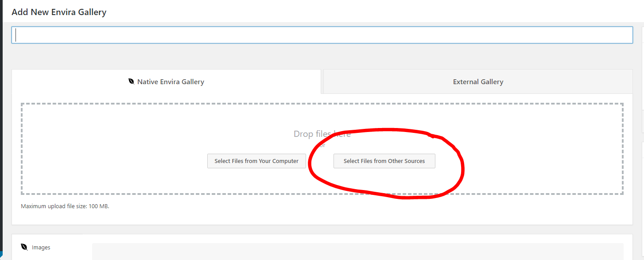Screen dimensions: 644x260
Task: Click the Envira leaf icon on Native tab
Action: pos(131,81)
